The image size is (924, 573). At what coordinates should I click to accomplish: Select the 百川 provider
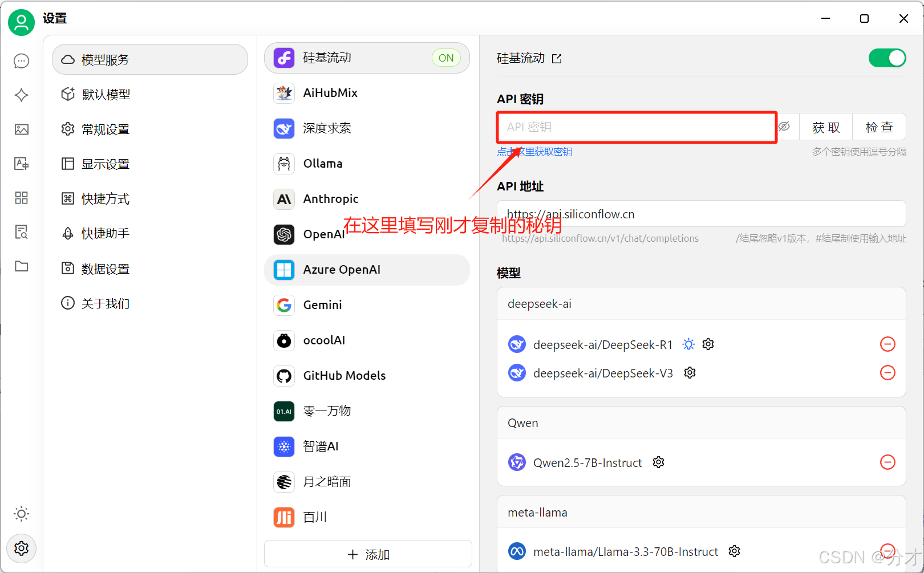point(367,517)
